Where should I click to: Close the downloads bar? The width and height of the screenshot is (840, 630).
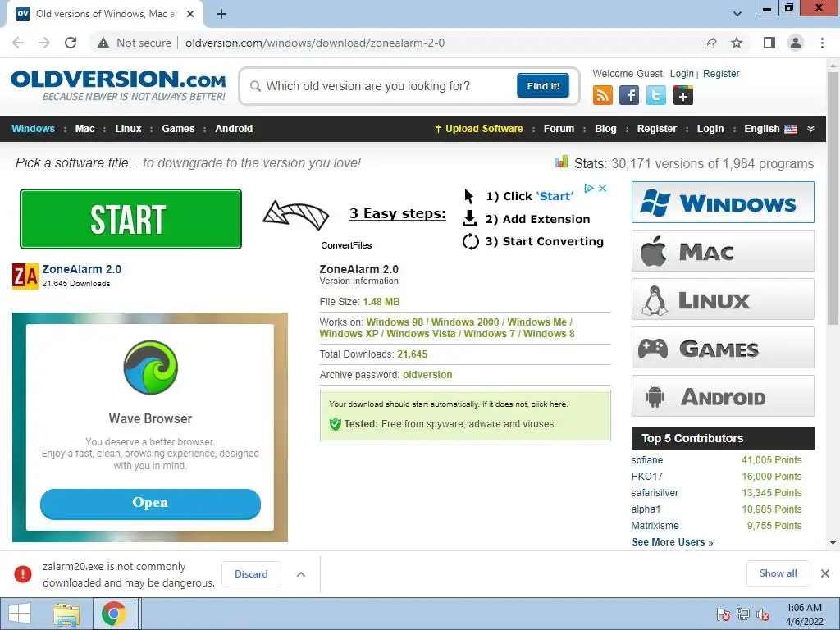click(x=825, y=573)
